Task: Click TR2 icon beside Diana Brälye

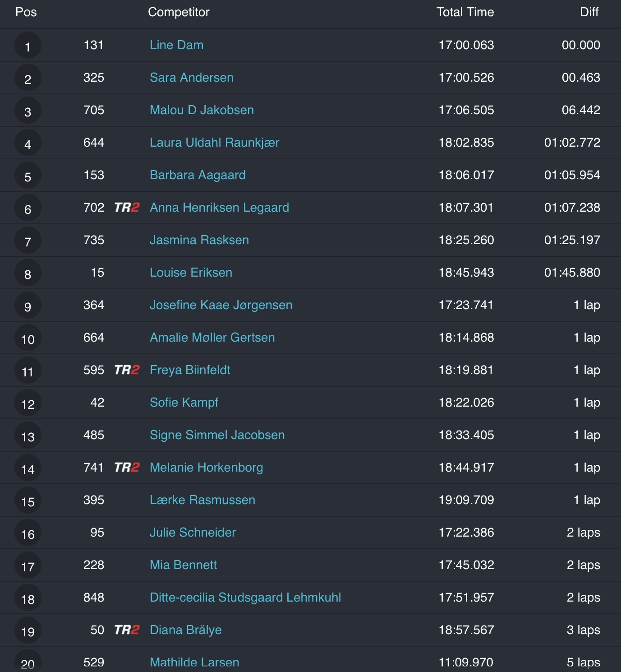Action: [x=127, y=630]
